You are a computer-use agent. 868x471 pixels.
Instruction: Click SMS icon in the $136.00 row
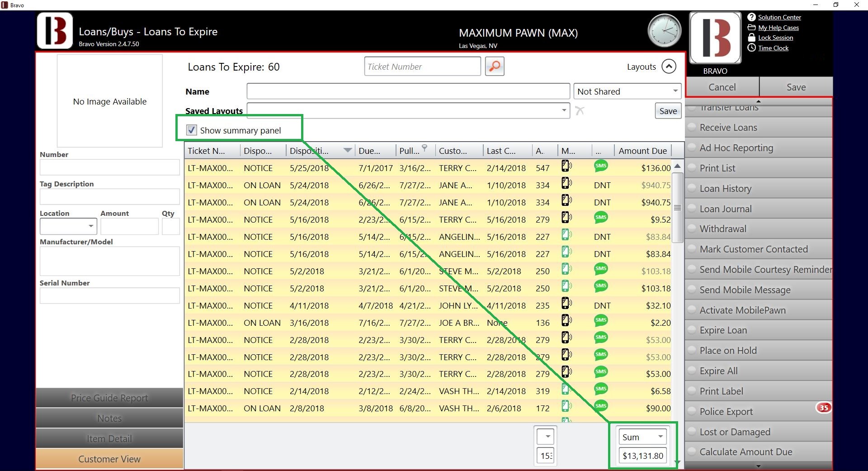point(601,166)
